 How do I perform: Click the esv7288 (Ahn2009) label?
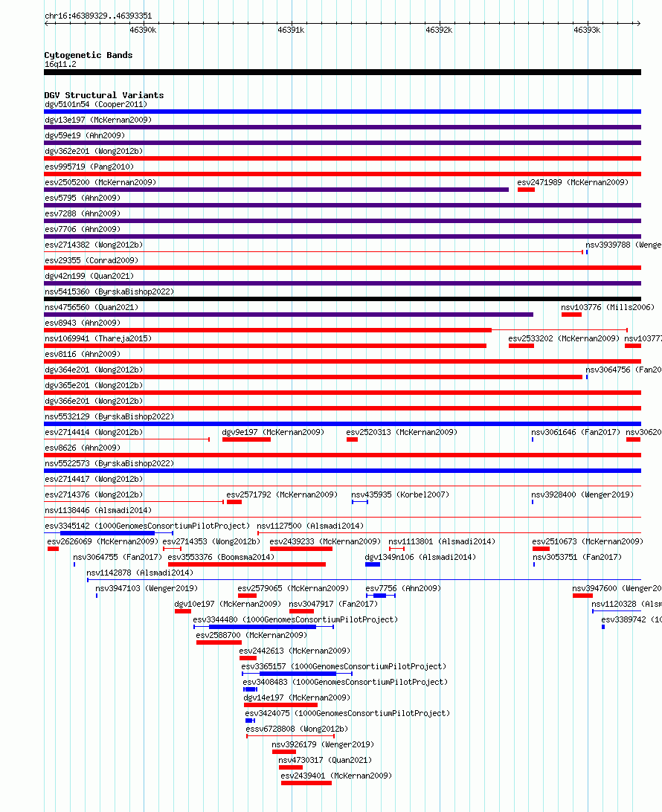[x=83, y=213]
